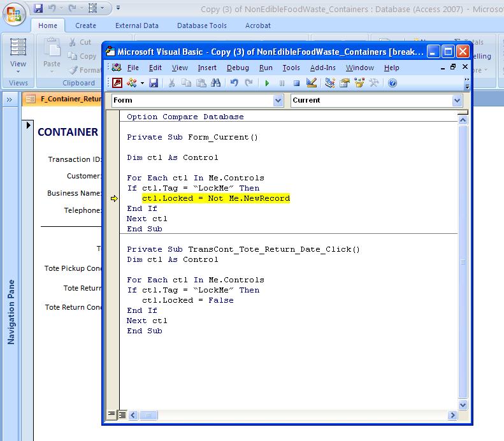This screenshot has width=504, height=441.
Task: Switch to Procedure View button
Action: point(112,414)
